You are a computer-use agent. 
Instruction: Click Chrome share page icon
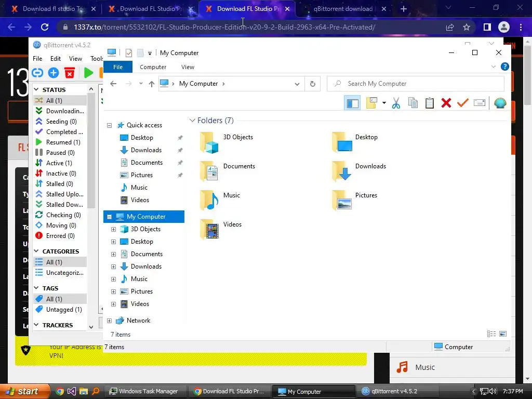(x=450, y=27)
